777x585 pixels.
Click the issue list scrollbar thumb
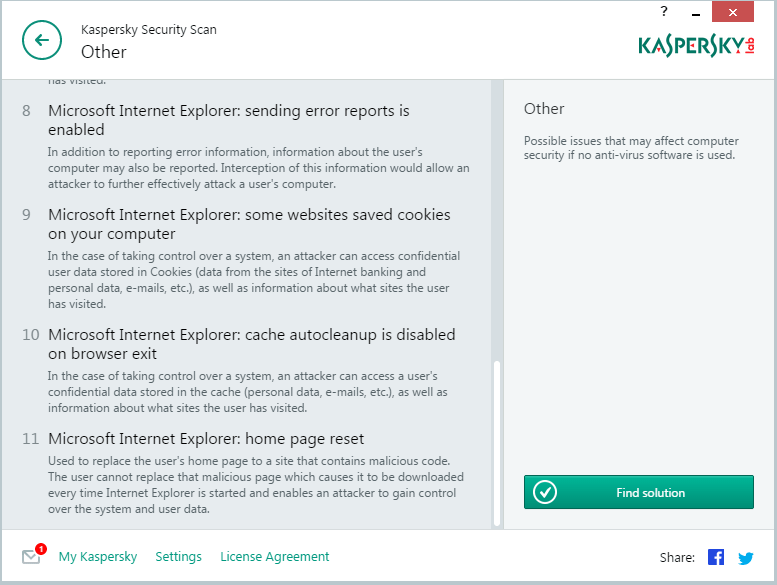pos(496,442)
